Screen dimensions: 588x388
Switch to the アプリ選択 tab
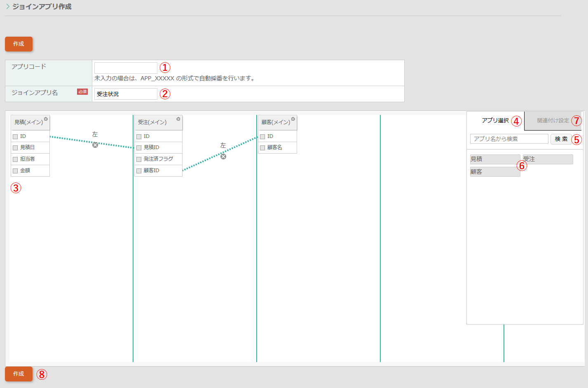[x=495, y=121]
